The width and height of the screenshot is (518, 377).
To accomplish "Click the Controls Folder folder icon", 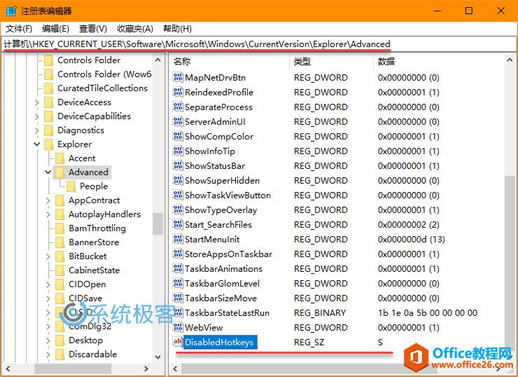I will coord(49,60).
